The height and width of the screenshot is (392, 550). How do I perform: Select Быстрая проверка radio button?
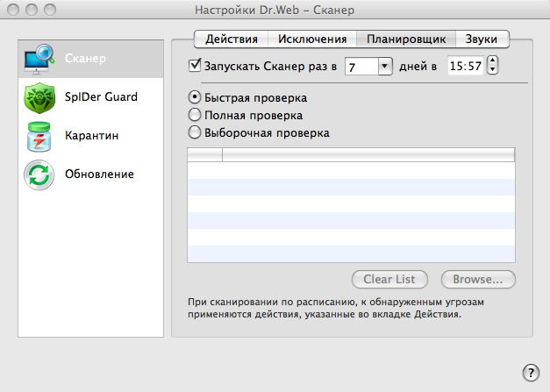coord(195,97)
